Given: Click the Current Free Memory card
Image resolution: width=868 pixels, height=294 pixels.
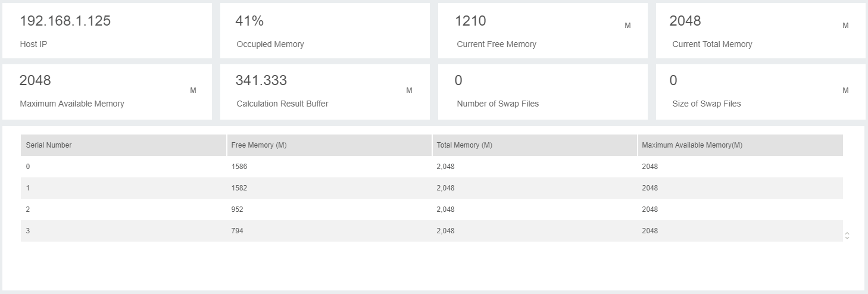Looking at the screenshot, I should click(542, 31).
